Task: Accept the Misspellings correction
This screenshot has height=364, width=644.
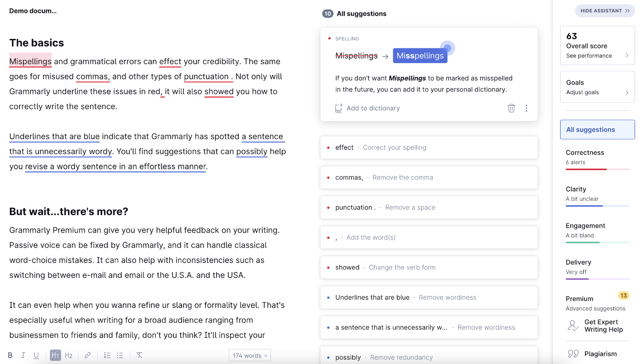Action: pyautogui.click(x=420, y=56)
